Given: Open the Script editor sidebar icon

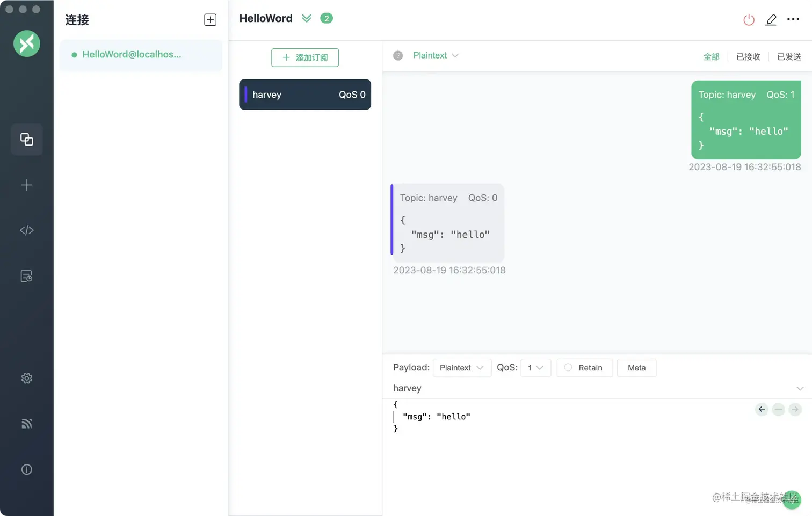Looking at the screenshot, I should (x=26, y=230).
